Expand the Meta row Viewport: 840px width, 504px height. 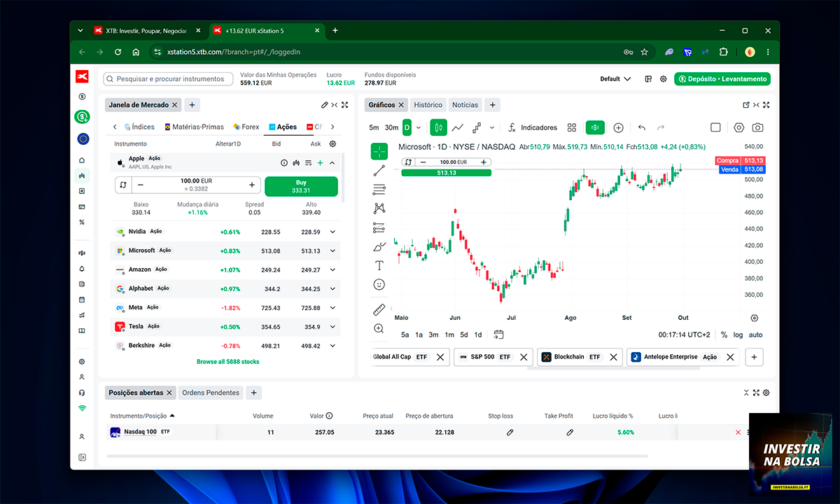click(332, 307)
